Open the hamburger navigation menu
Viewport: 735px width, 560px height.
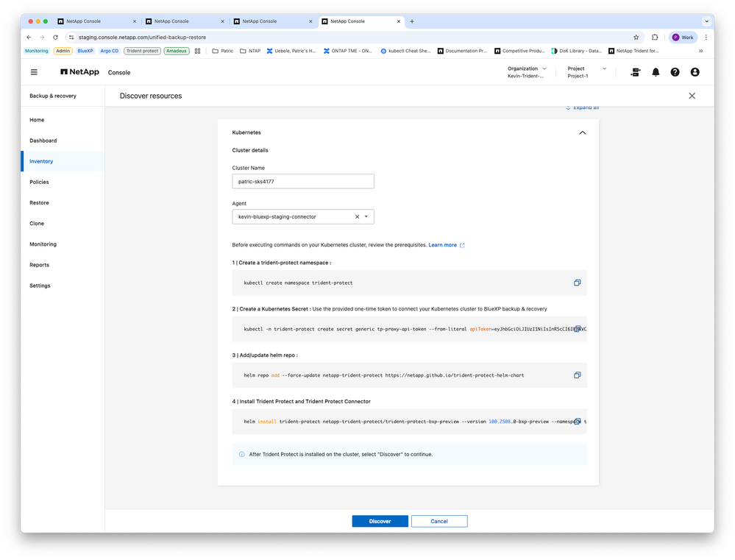[34, 72]
